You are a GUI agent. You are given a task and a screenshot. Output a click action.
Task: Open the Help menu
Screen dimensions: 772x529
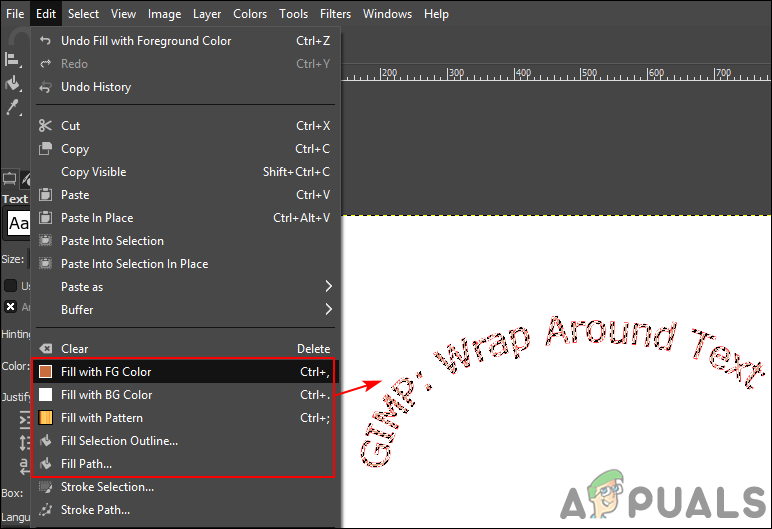pos(436,14)
